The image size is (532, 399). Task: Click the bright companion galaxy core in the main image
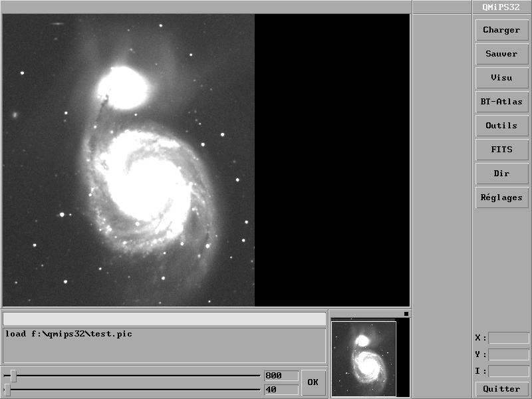pyautogui.click(x=123, y=88)
